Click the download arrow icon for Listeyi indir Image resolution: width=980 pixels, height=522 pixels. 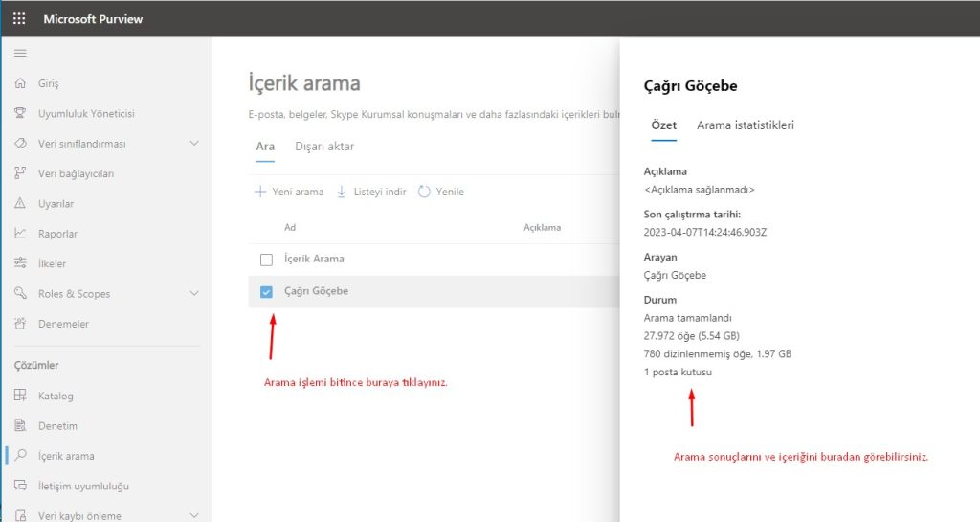click(342, 192)
